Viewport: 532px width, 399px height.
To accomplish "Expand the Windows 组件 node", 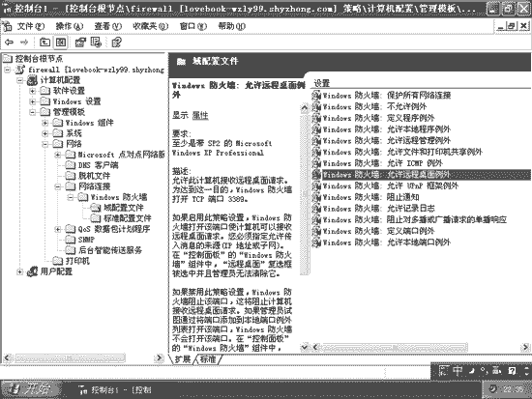I will [45, 123].
